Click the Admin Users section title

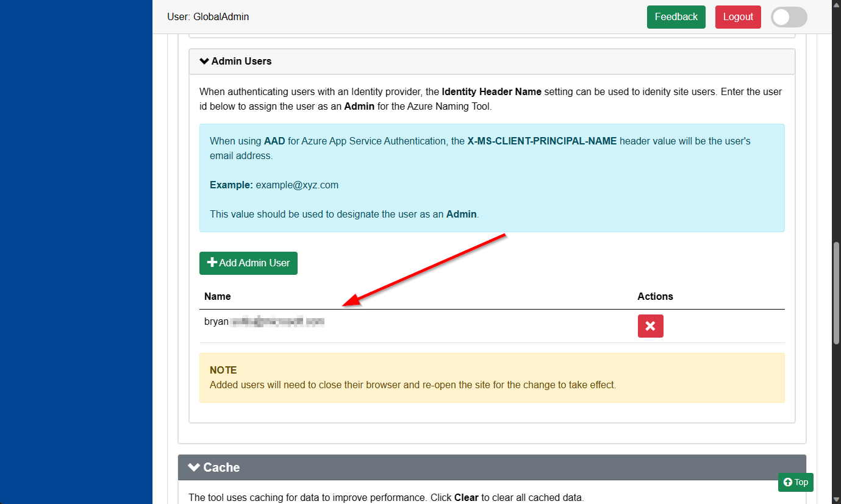point(242,61)
